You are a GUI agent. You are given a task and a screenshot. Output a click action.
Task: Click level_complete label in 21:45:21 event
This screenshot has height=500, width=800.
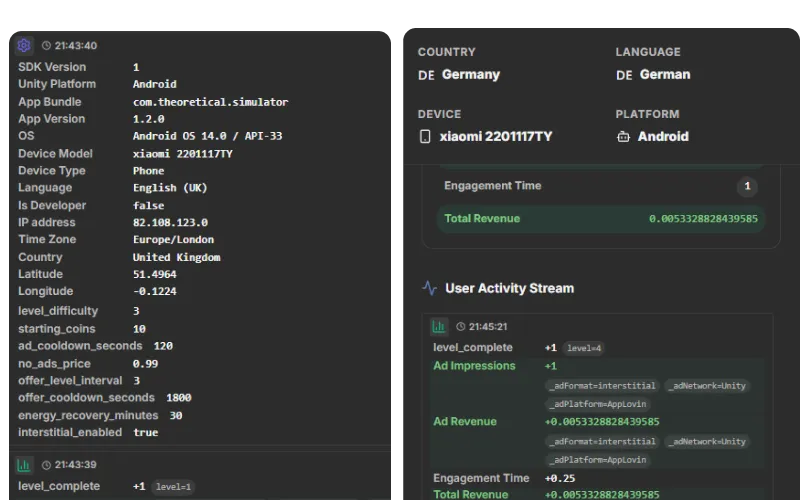pos(472,347)
